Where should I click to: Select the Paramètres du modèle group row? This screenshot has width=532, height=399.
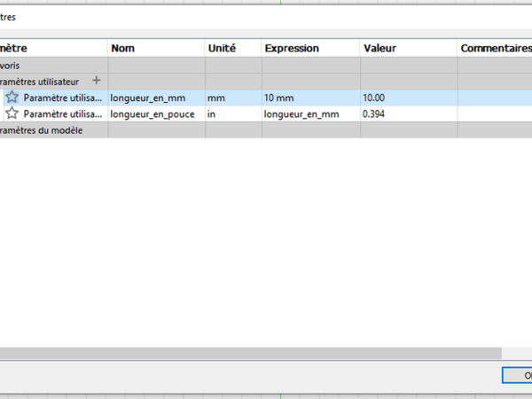coord(266,130)
